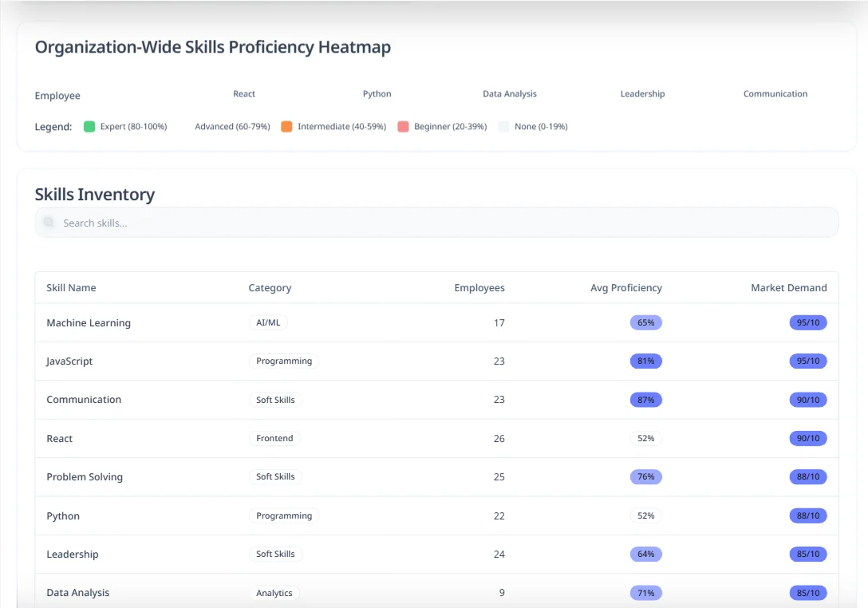Sort by the Category column header
868x608 pixels.
[x=270, y=288]
